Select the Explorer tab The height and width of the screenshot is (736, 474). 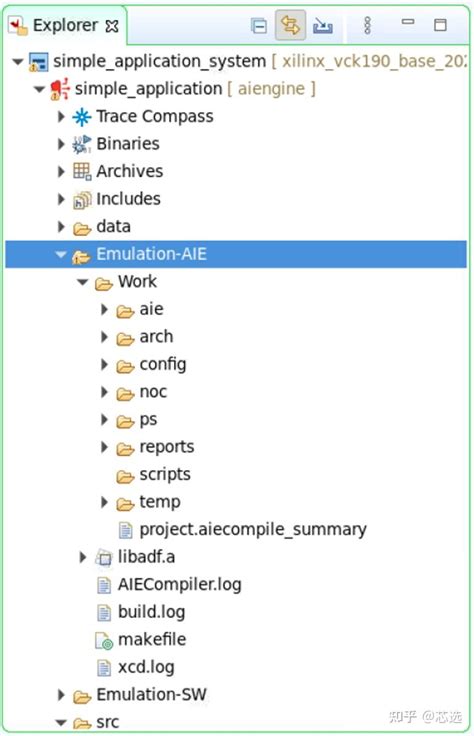pos(65,25)
